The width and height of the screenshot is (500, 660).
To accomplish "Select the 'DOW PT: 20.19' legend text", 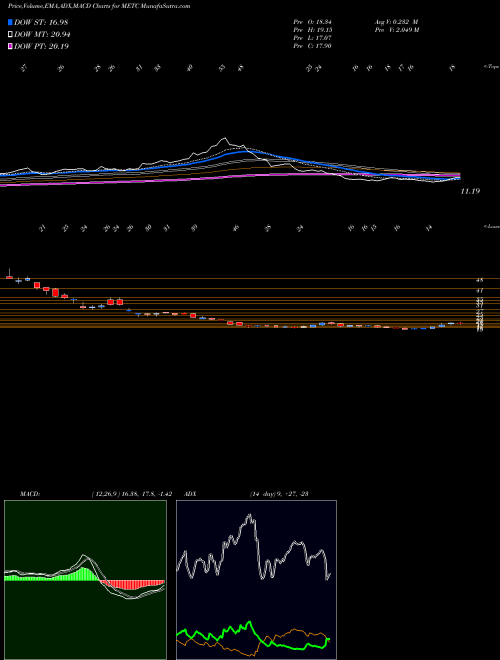I will (41, 46).
